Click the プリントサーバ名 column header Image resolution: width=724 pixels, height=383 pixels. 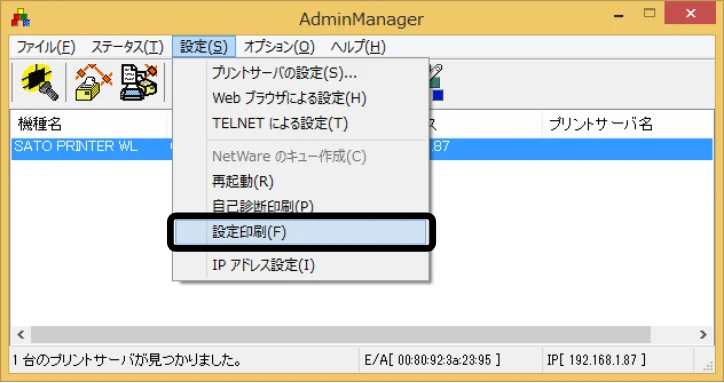tap(627, 124)
